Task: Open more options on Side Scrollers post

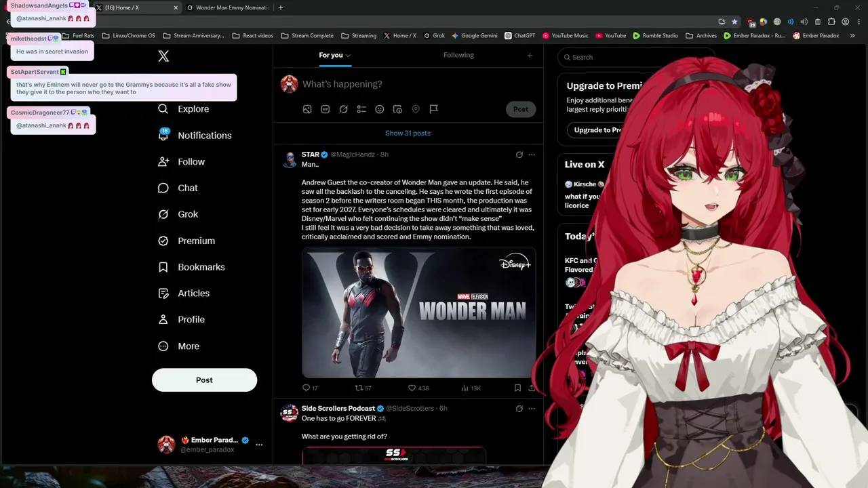Action: (532, 409)
